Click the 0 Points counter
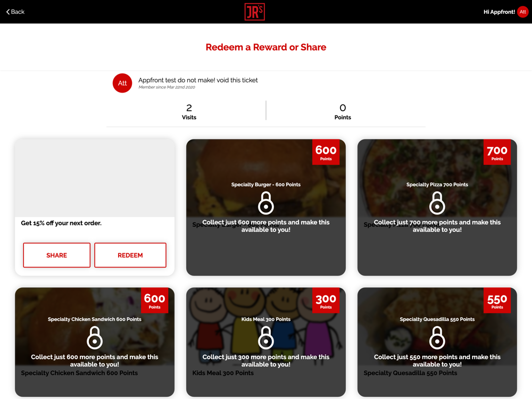 click(343, 112)
